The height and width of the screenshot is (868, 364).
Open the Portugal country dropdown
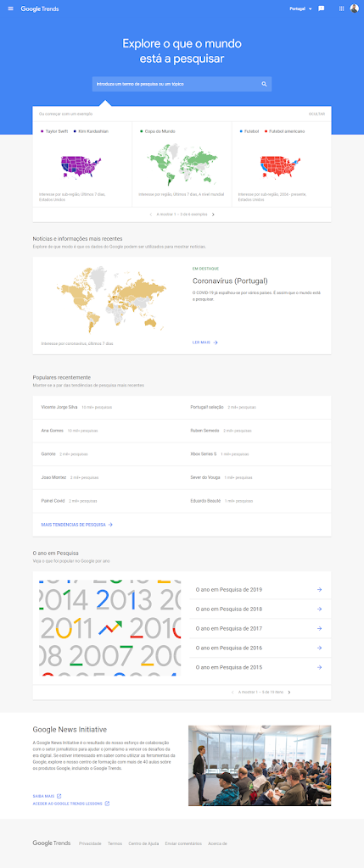pyautogui.click(x=301, y=8)
